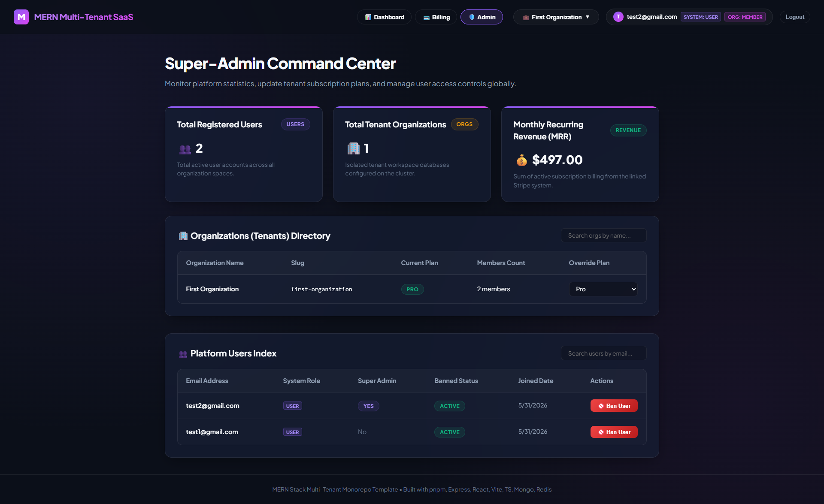Screen dimensions: 824x504
Task: Click the Current Plan column header
Action: (x=419, y=263)
